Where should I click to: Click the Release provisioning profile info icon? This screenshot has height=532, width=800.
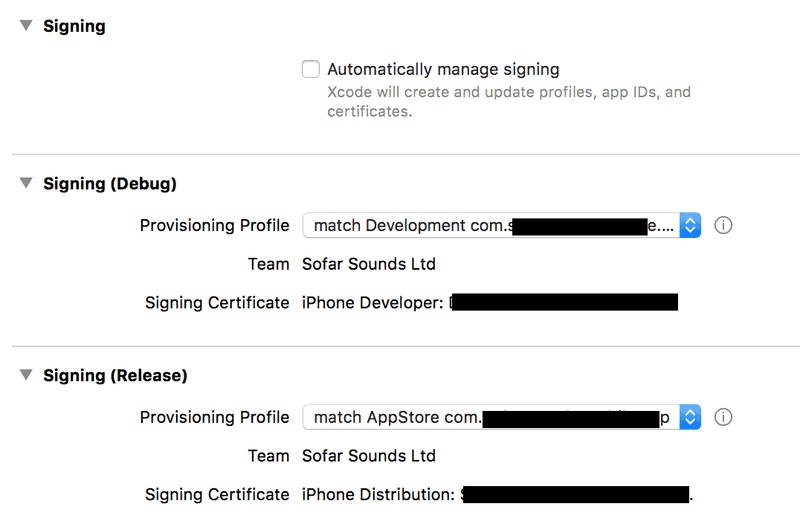point(724,418)
